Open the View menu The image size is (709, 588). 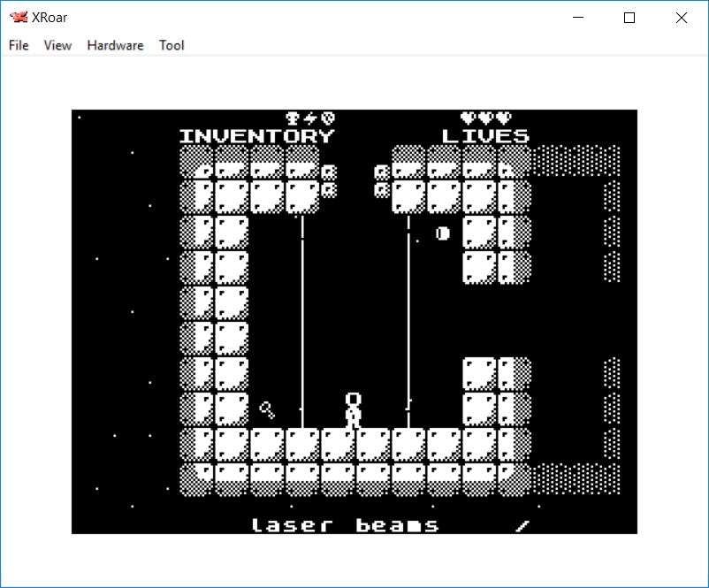(x=57, y=45)
